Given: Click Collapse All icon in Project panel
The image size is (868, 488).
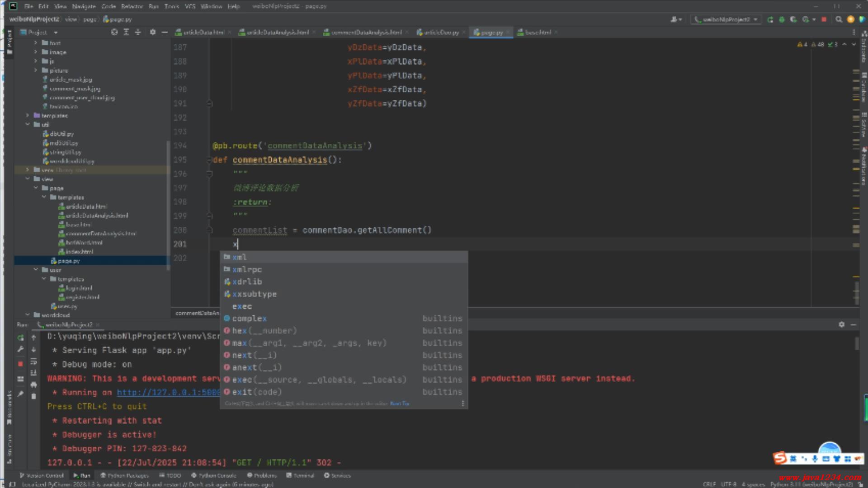Looking at the screenshot, I should coord(138,32).
